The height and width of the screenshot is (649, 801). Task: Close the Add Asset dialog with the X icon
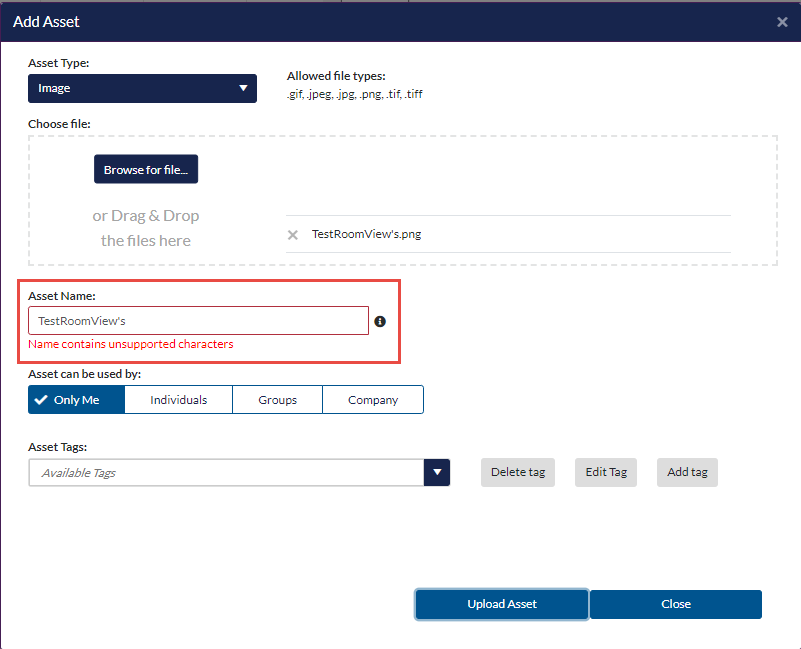point(782,22)
